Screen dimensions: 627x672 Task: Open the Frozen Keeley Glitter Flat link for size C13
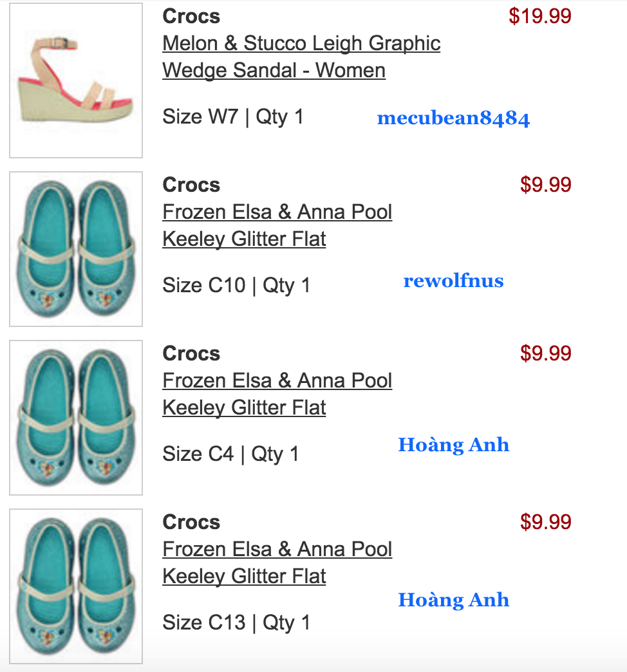(x=277, y=563)
